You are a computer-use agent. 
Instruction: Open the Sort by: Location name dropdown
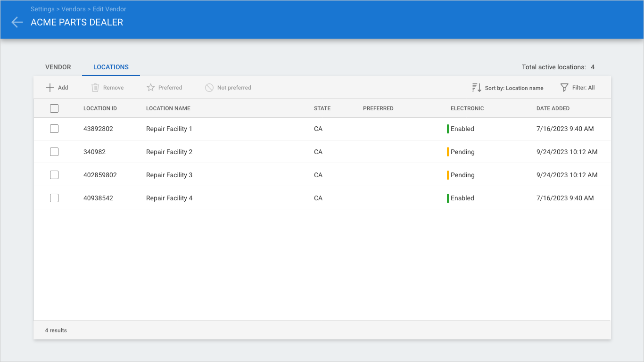pos(508,88)
